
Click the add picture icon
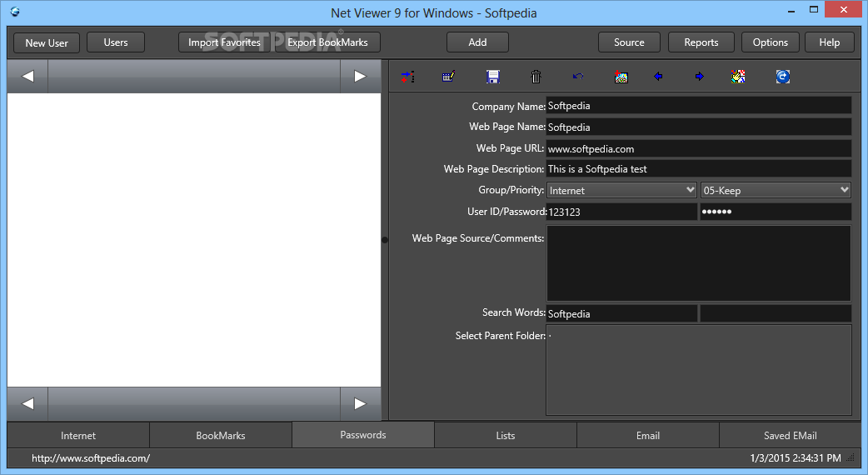[x=621, y=77]
